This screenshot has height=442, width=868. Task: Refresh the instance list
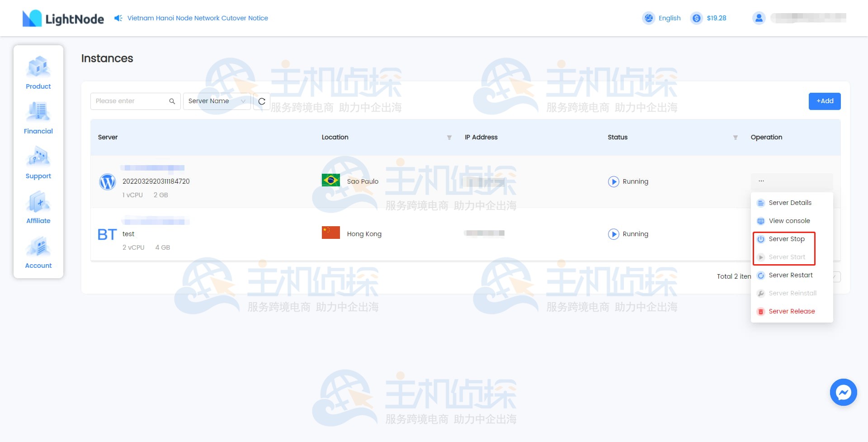[x=262, y=101]
